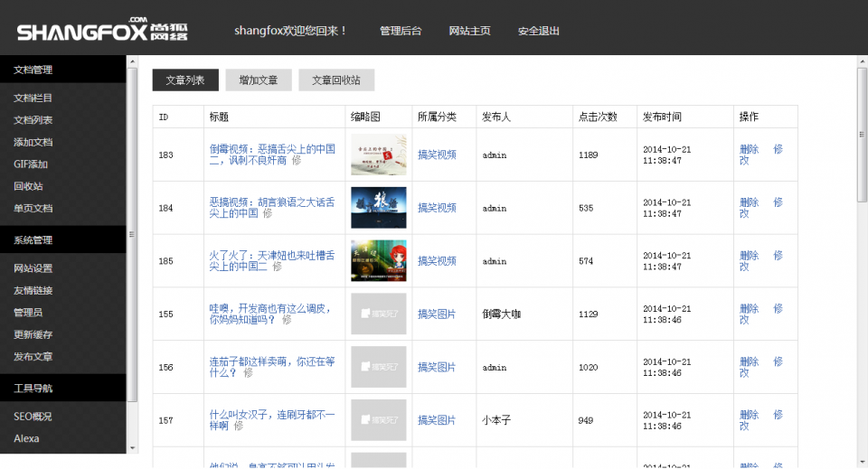The width and height of the screenshot is (868, 469).
Task: Click the 标题 column header
Action: 219,117
